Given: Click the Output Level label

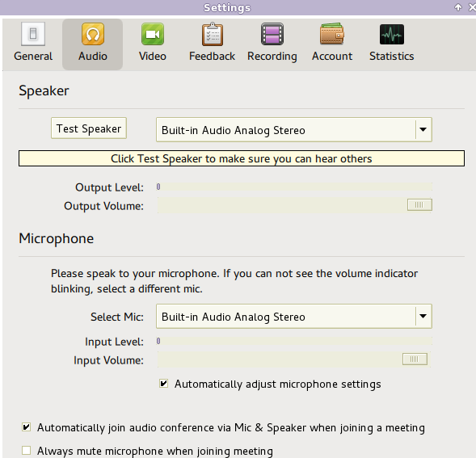Looking at the screenshot, I should click(x=109, y=187).
